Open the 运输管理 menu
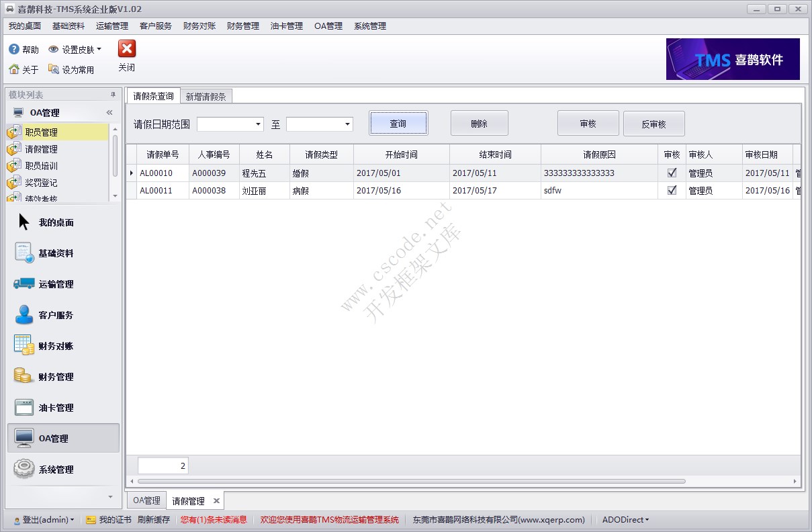Viewport: 812px width, 532px height. (x=112, y=26)
